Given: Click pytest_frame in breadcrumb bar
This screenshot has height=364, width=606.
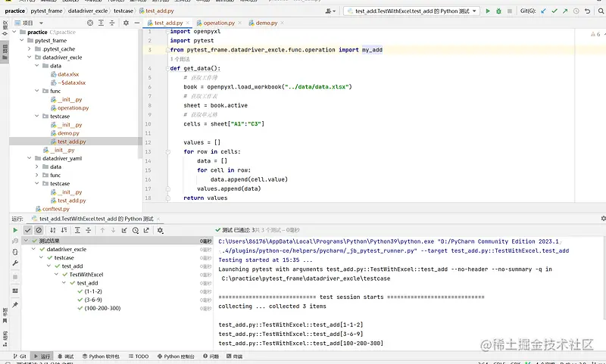Looking at the screenshot, I should pyautogui.click(x=46, y=11).
